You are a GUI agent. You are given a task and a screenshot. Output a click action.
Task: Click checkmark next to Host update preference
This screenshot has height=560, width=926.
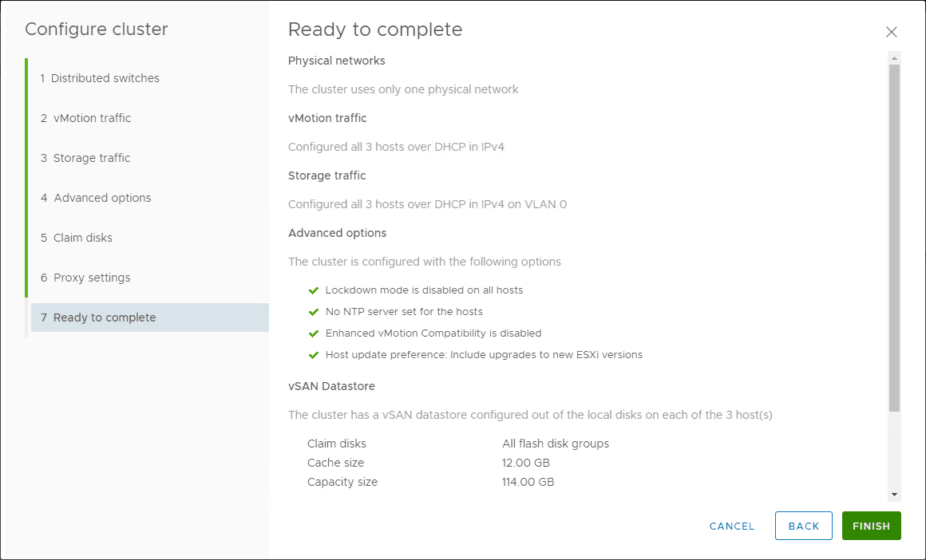pos(314,355)
